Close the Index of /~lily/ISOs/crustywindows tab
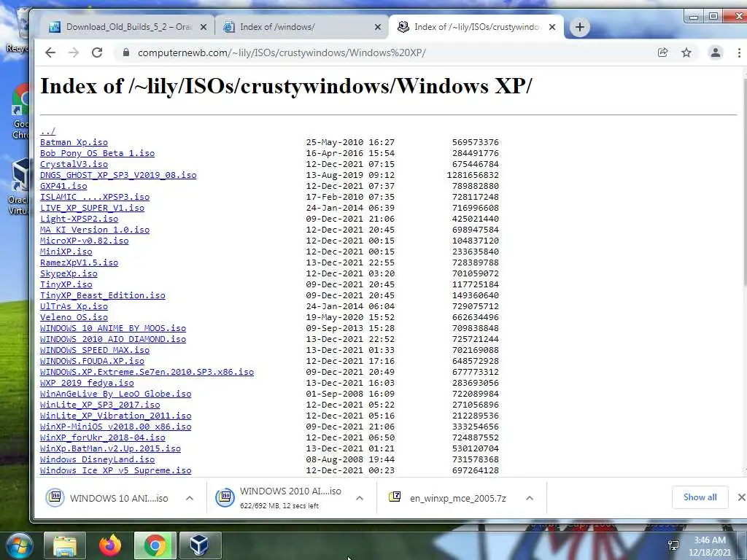 click(552, 27)
